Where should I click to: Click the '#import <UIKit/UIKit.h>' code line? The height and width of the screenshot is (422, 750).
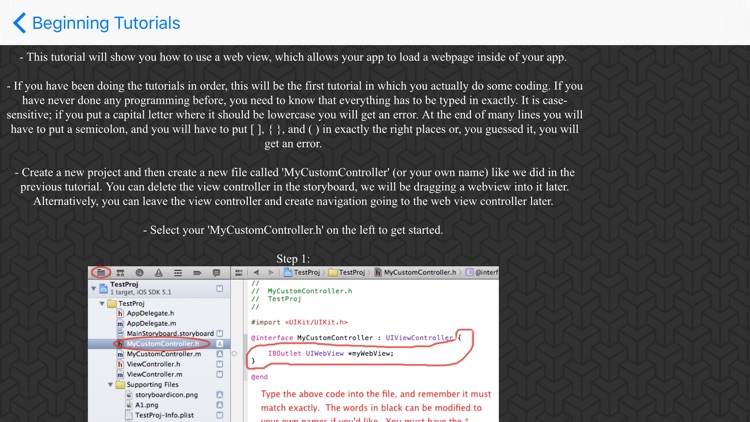299,322
